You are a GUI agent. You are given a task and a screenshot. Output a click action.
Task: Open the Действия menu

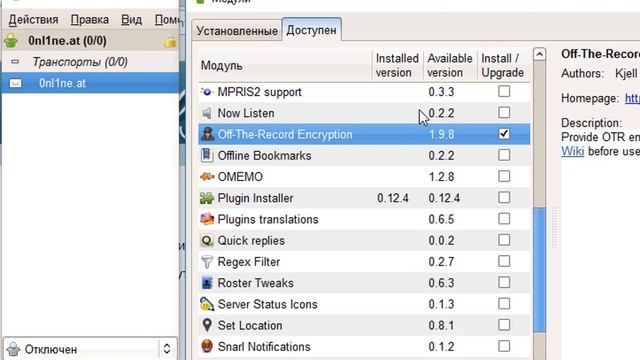point(33,20)
